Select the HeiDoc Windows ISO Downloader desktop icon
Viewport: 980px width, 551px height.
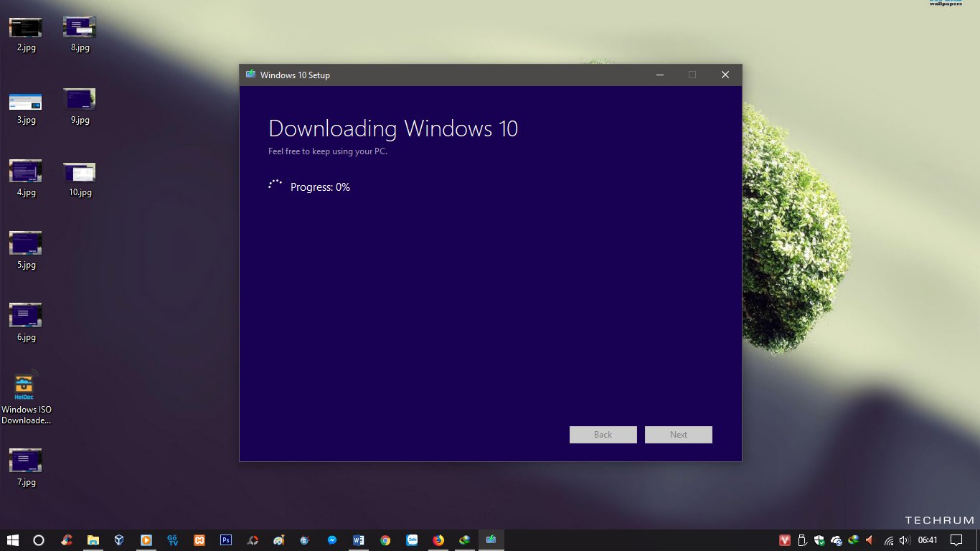pyautogui.click(x=26, y=399)
